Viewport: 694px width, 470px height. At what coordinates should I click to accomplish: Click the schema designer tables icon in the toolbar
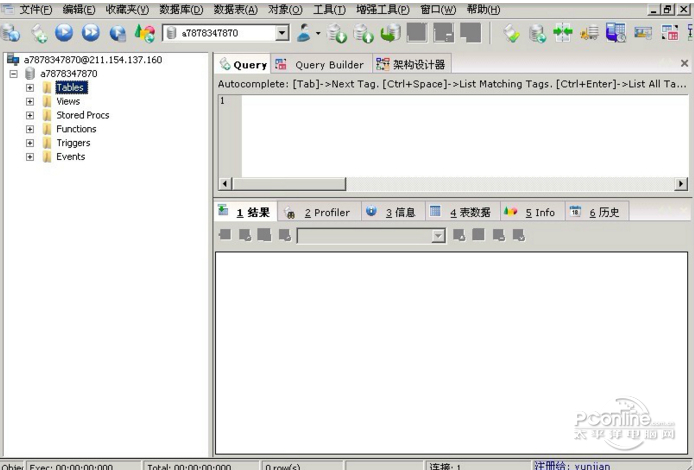[670, 33]
